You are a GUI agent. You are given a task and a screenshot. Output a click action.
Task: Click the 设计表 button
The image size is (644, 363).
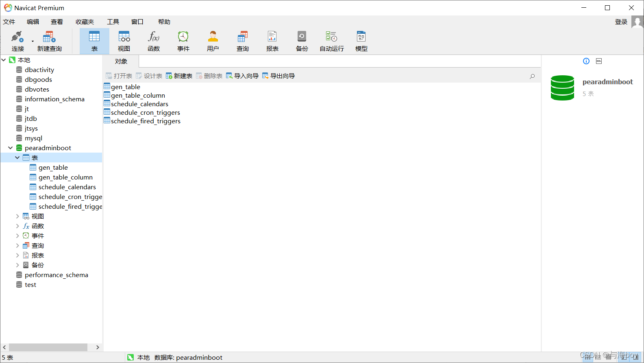click(149, 76)
